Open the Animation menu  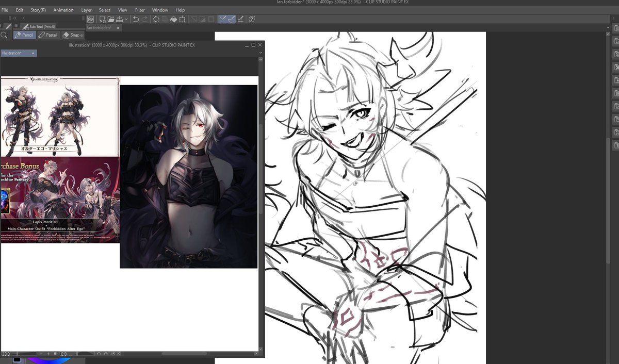point(63,10)
